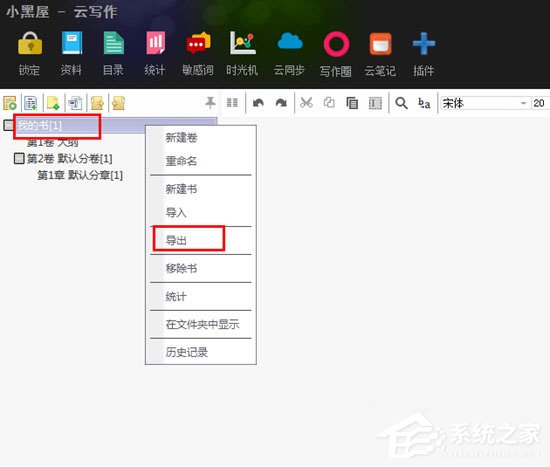550x467 pixels.
Task: Click the sixth yellow scroll toolbar icon
Action: (119, 103)
